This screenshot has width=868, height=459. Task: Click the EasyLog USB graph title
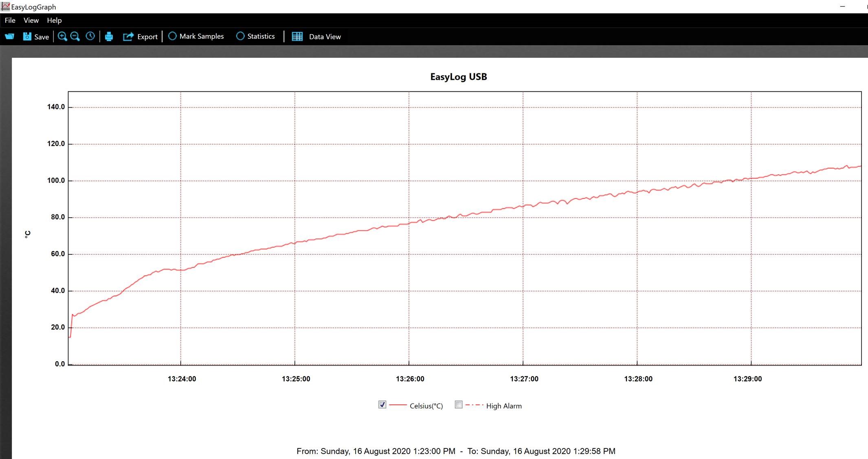[x=458, y=77]
